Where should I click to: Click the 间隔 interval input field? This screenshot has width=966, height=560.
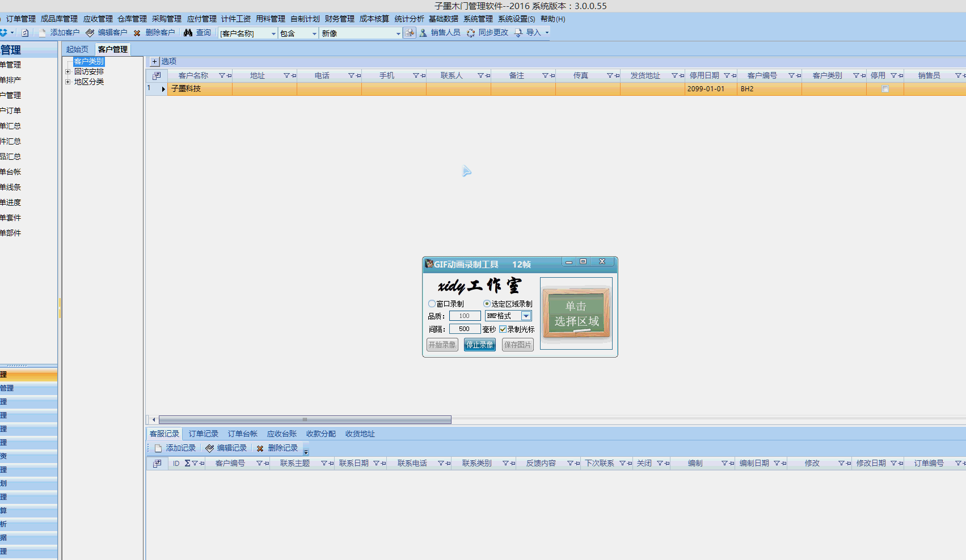[465, 329]
